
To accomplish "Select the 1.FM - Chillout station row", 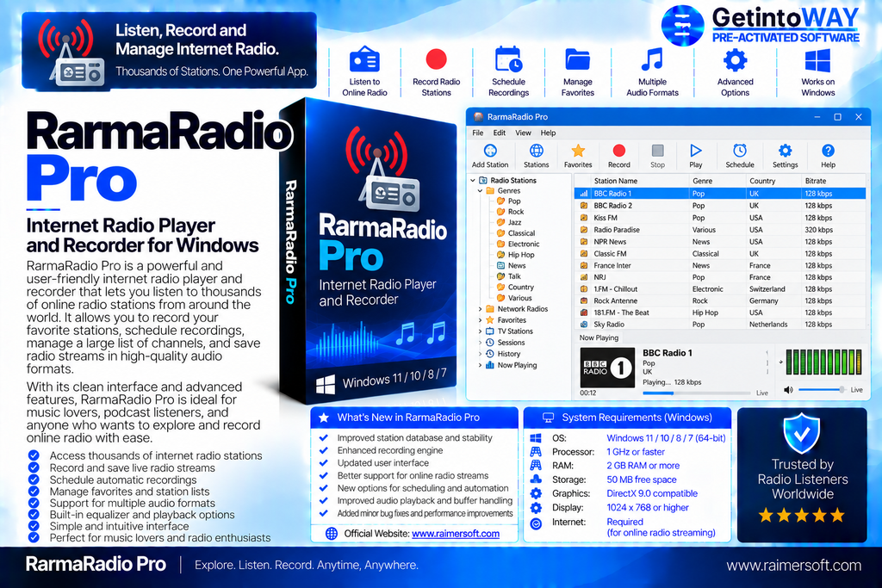I will (719, 289).
